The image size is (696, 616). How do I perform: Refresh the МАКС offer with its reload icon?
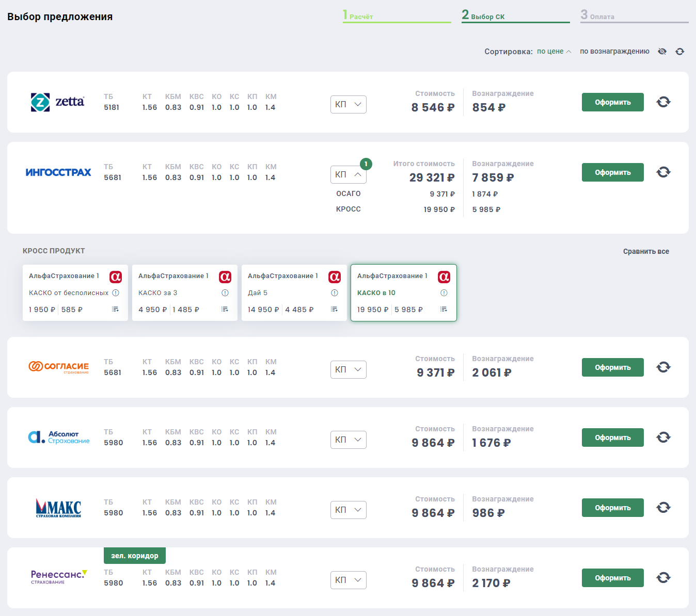click(x=663, y=508)
